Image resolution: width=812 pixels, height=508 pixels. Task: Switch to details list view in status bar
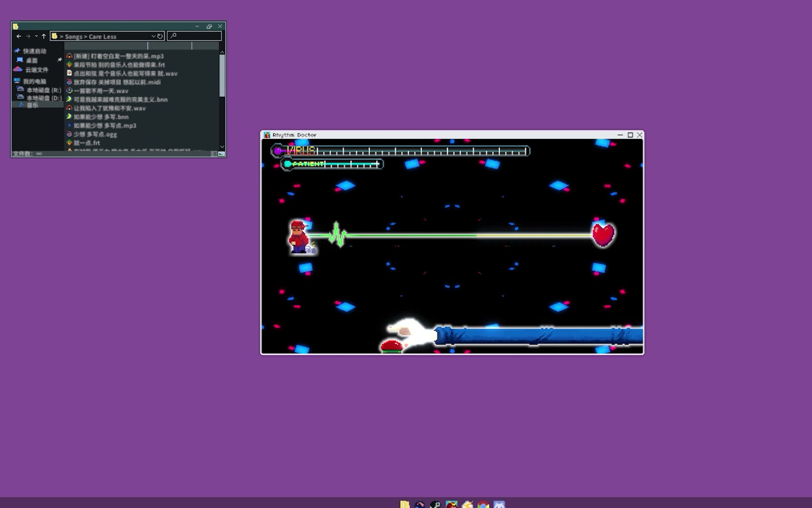pos(214,154)
